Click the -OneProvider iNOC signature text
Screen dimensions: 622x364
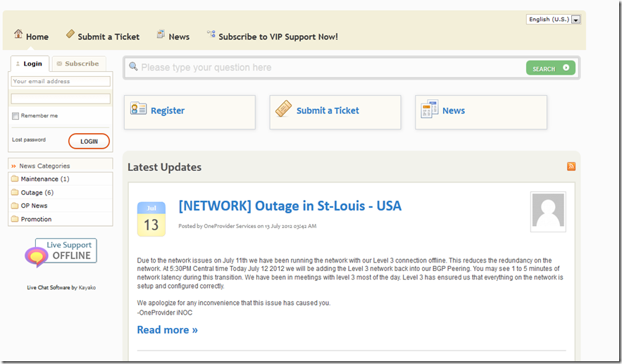point(165,313)
